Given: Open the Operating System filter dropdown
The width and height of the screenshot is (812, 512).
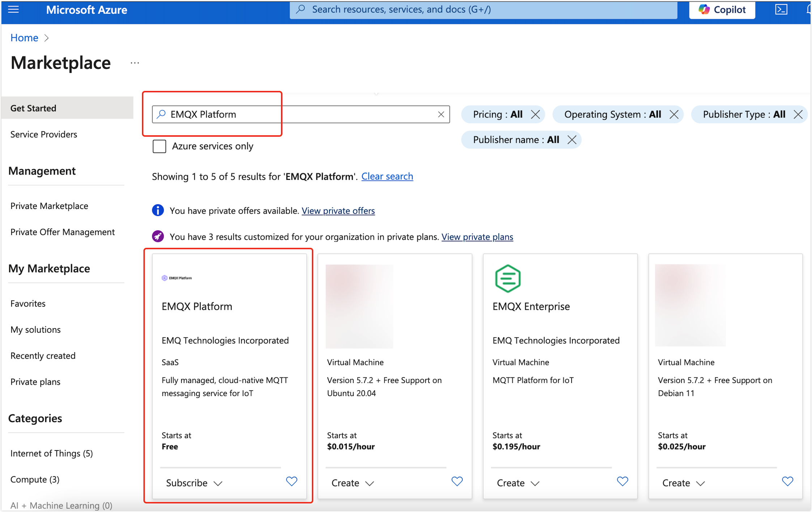Looking at the screenshot, I should 612,115.
